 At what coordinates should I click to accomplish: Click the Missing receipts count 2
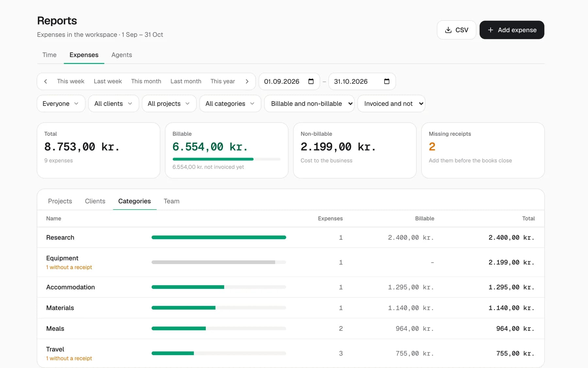click(x=432, y=147)
